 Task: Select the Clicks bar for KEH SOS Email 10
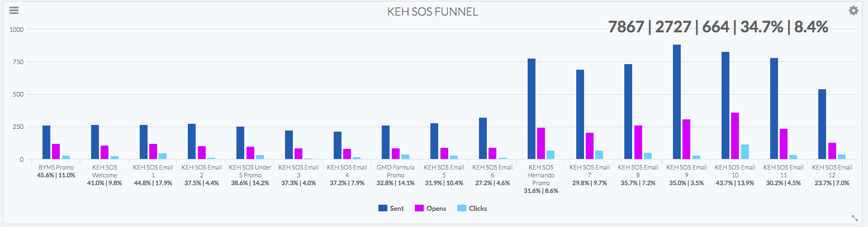click(745, 152)
